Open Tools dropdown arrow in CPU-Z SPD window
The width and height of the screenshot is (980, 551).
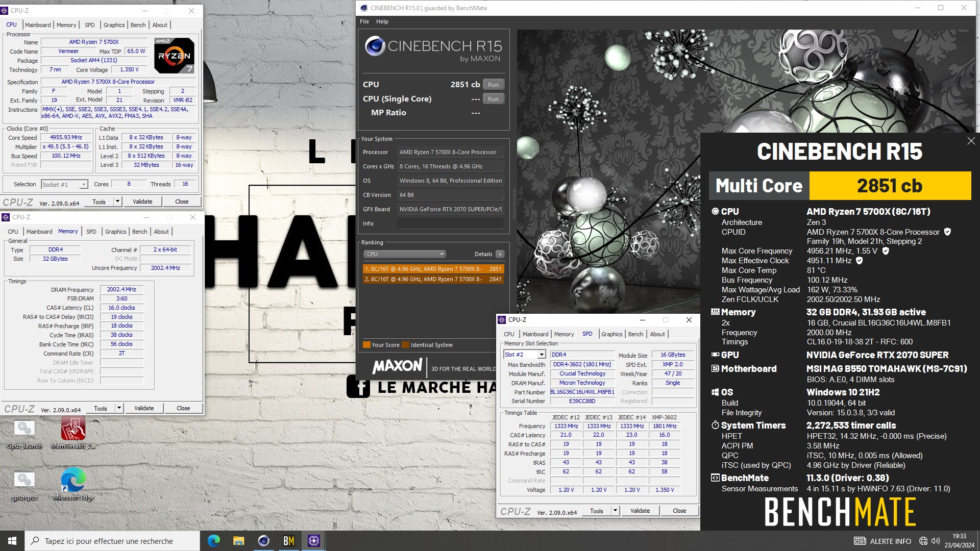(x=615, y=511)
